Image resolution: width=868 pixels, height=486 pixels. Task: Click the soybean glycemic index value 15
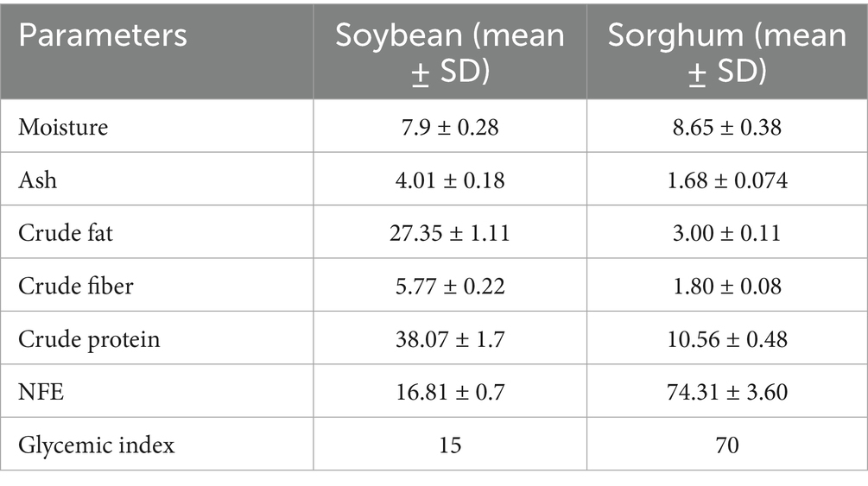(x=449, y=445)
